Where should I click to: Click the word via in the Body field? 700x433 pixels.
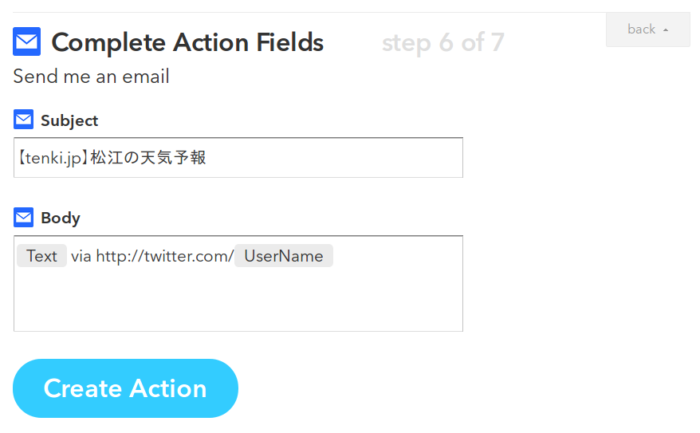[x=81, y=256]
